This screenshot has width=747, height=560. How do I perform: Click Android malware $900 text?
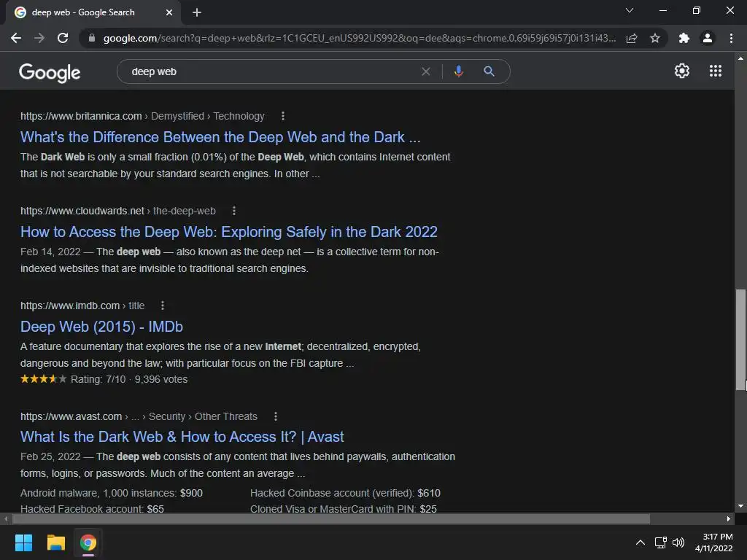click(112, 493)
